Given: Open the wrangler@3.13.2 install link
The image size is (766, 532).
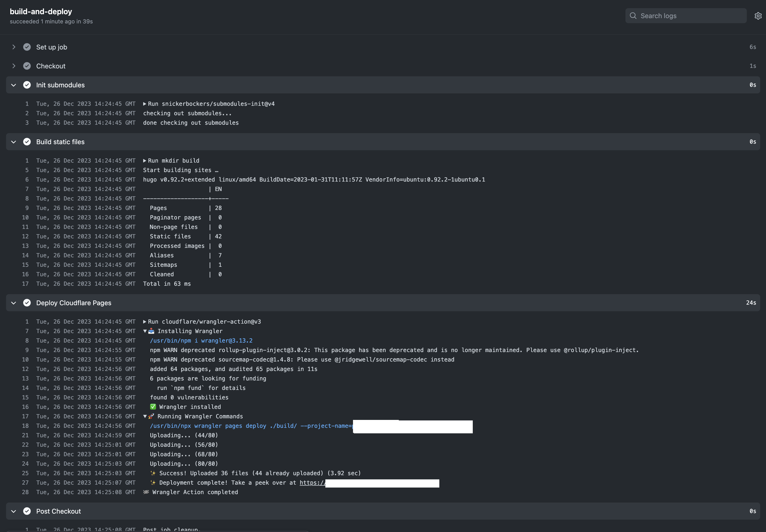Looking at the screenshot, I should click(201, 340).
